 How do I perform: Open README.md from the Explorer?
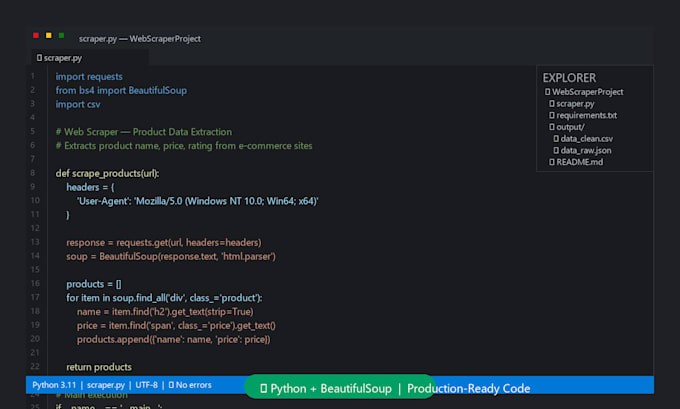coord(576,162)
